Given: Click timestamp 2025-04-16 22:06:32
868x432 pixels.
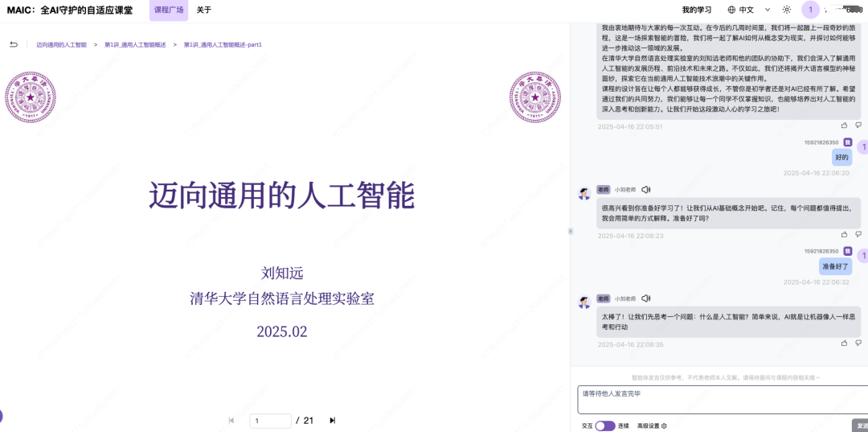Looking at the screenshot, I should pos(816,282).
